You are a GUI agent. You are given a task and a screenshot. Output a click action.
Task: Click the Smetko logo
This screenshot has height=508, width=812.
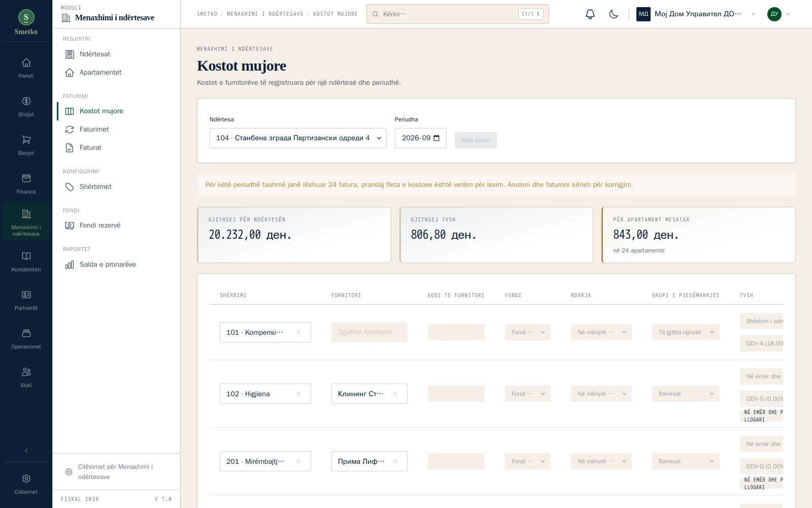point(26,23)
